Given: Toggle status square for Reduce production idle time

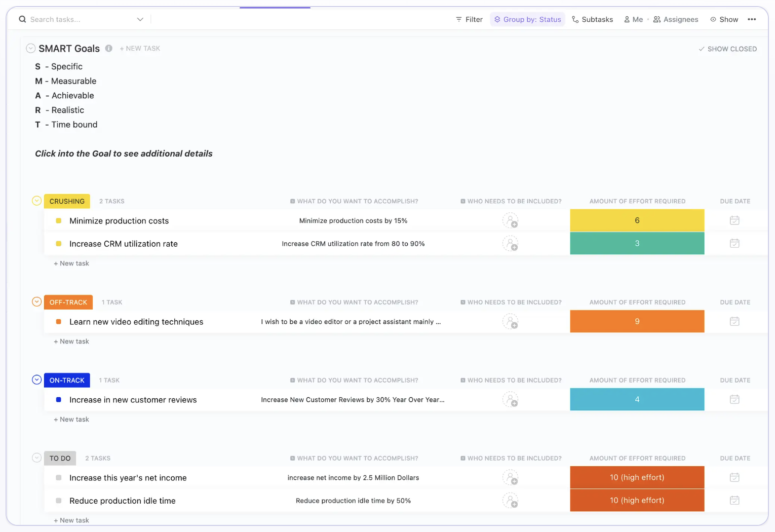Looking at the screenshot, I should pyautogui.click(x=59, y=501).
